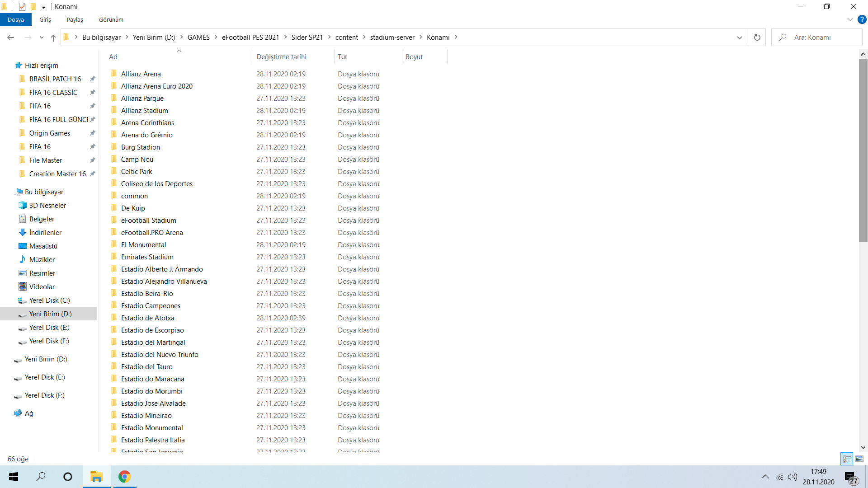
Task: Open the Görünüm ribbon tab
Action: pyautogui.click(x=111, y=19)
